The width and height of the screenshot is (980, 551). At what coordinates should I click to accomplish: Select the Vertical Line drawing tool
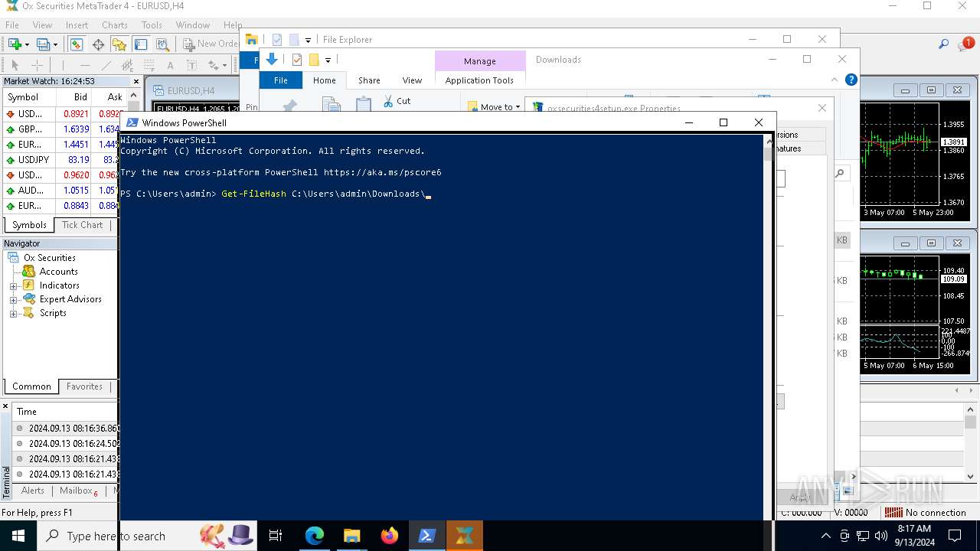coord(64,65)
